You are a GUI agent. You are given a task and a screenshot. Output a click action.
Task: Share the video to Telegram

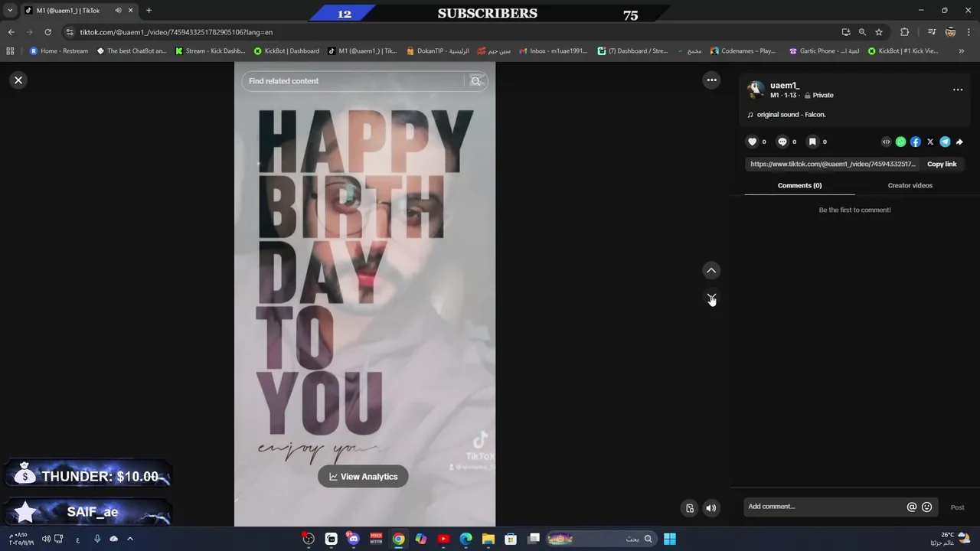[x=945, y=142]
